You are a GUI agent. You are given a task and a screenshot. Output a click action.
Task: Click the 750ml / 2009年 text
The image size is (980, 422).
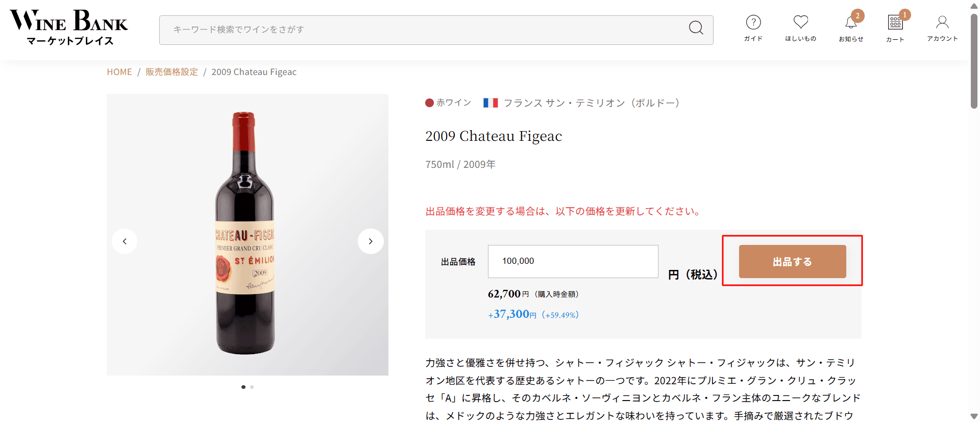tap(460, 164)
